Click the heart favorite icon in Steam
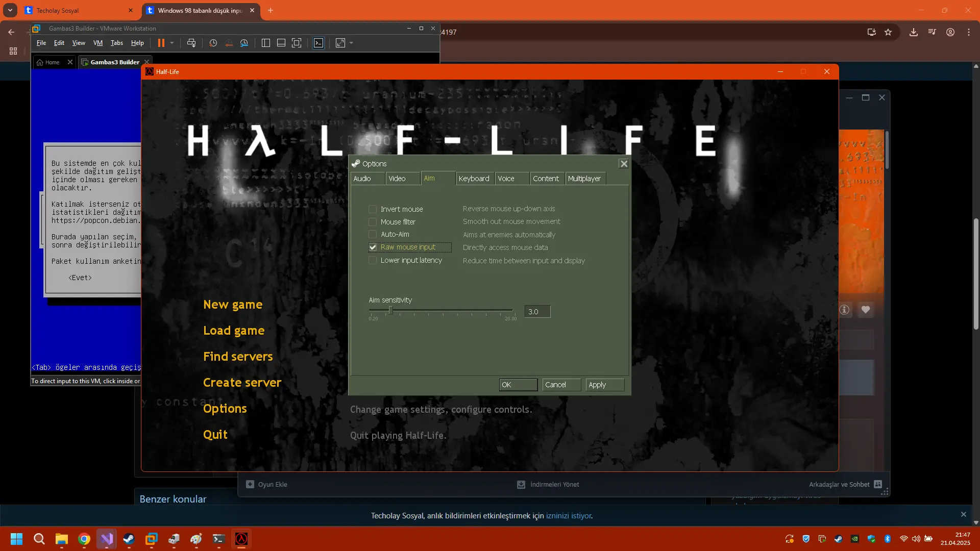This screenshot has width=980, height=551. tap(866, 310)
